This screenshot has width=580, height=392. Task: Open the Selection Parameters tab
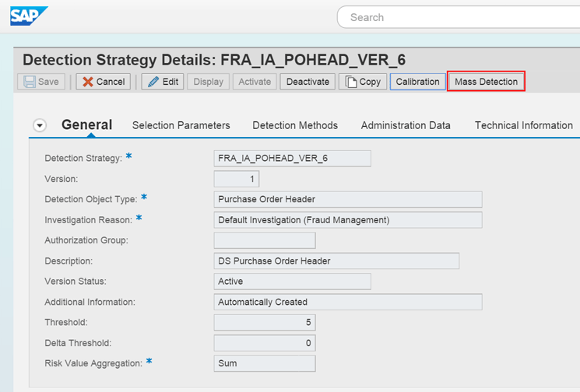tap(181, 126)
